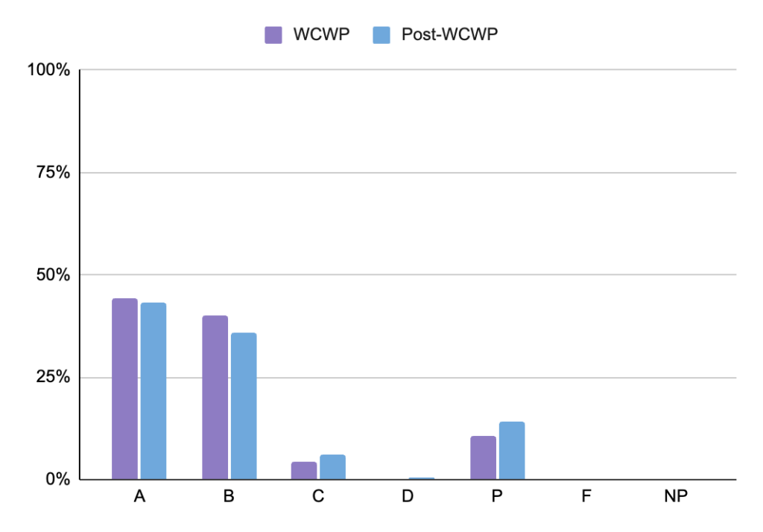Click the purple WCWP bar for grade A

(x=124, y=389)
